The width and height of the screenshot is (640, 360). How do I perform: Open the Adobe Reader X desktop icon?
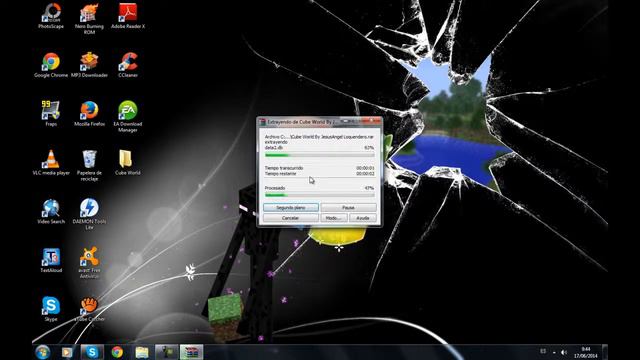pos(128,16)
